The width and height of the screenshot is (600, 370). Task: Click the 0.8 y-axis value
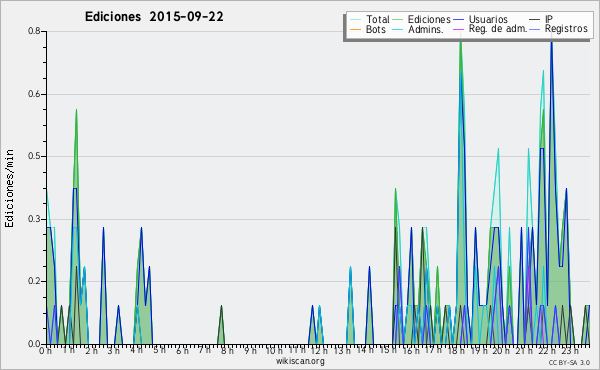[34, 31]
